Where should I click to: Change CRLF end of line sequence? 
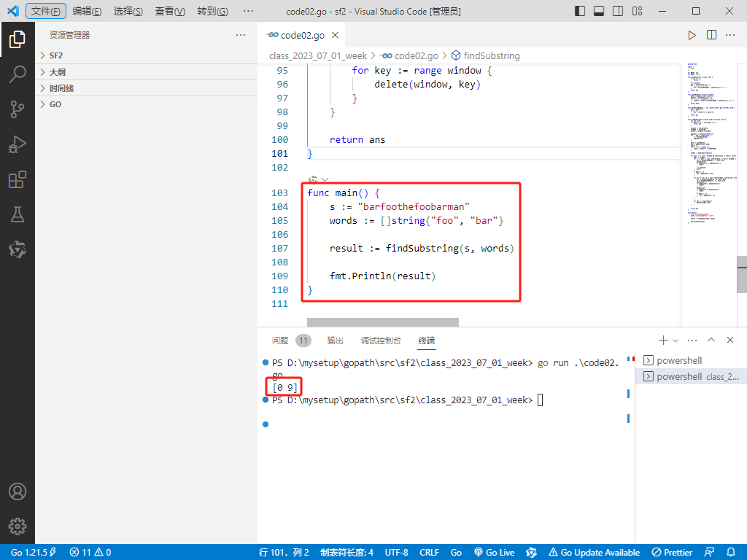429,553
